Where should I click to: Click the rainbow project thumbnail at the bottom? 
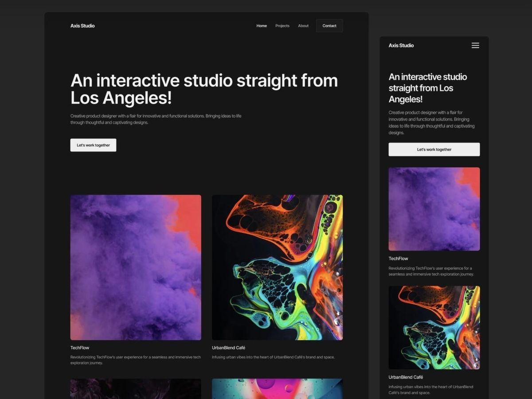[x=278, y=389]
